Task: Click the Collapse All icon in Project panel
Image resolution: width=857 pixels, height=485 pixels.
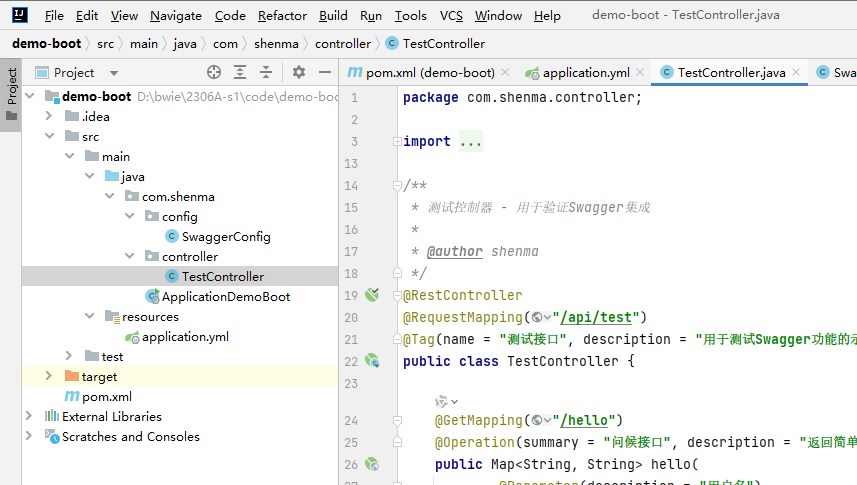Action: tap(266, 72)
